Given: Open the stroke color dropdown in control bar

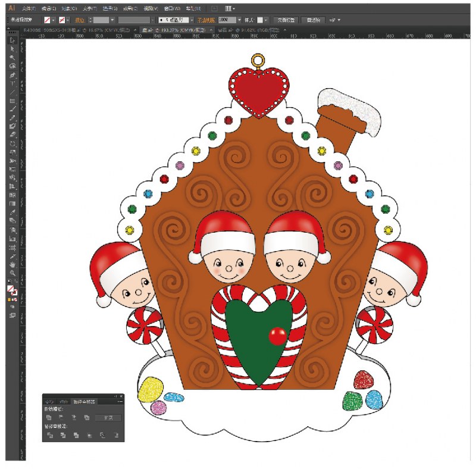Looking at the screenshot, I should [68, 20].
